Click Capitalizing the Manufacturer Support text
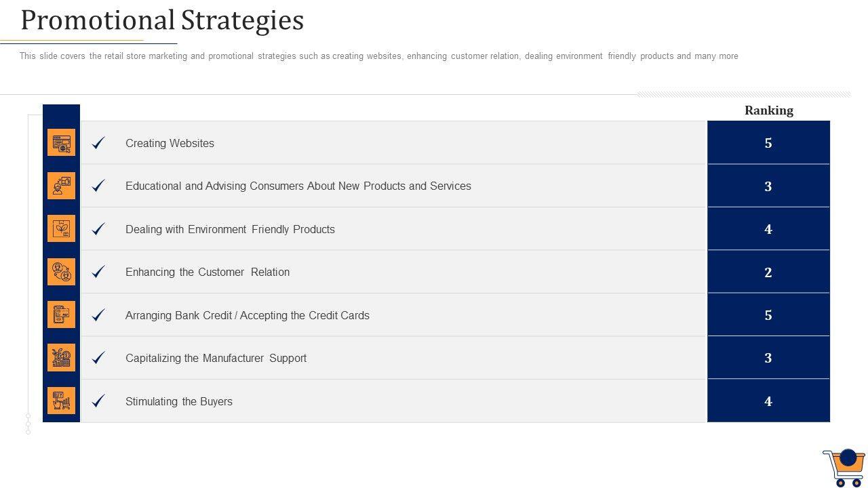 (216, 359)
